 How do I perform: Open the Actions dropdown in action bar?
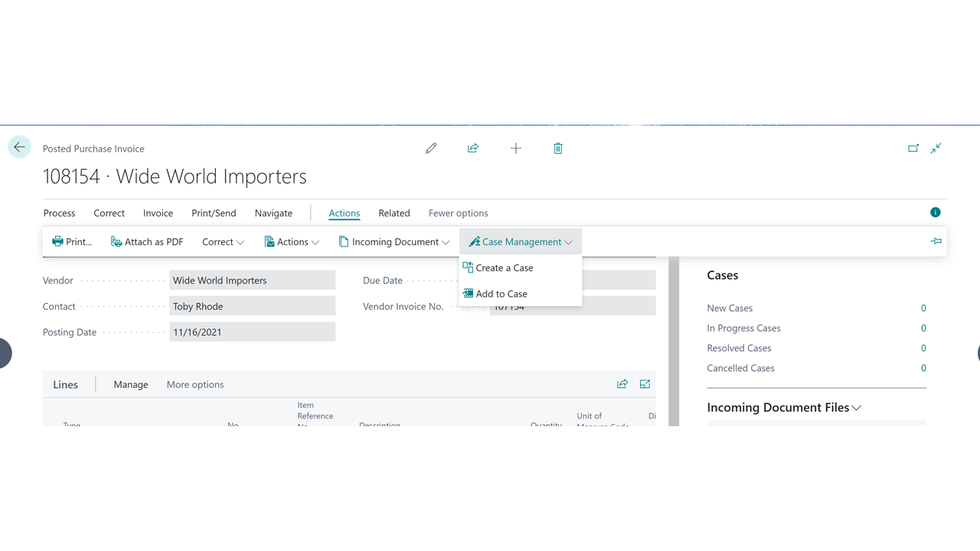pyautogui.click(x=292, y=242)
